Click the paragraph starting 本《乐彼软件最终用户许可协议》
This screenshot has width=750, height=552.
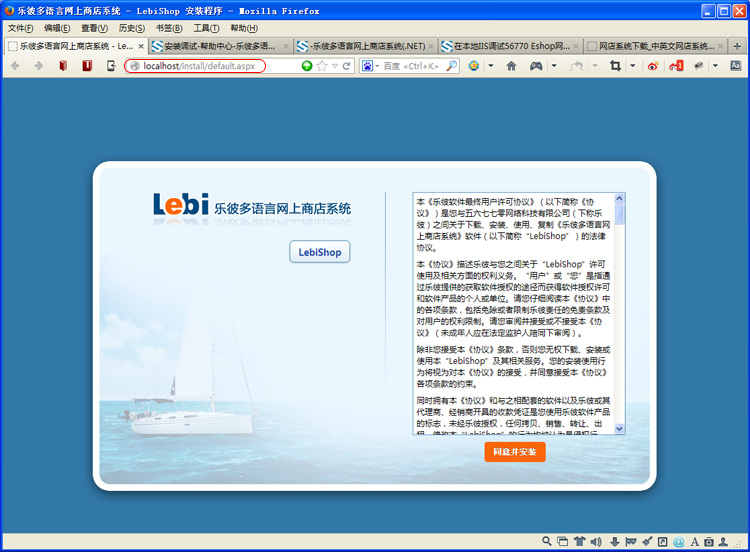pos(513,224)
